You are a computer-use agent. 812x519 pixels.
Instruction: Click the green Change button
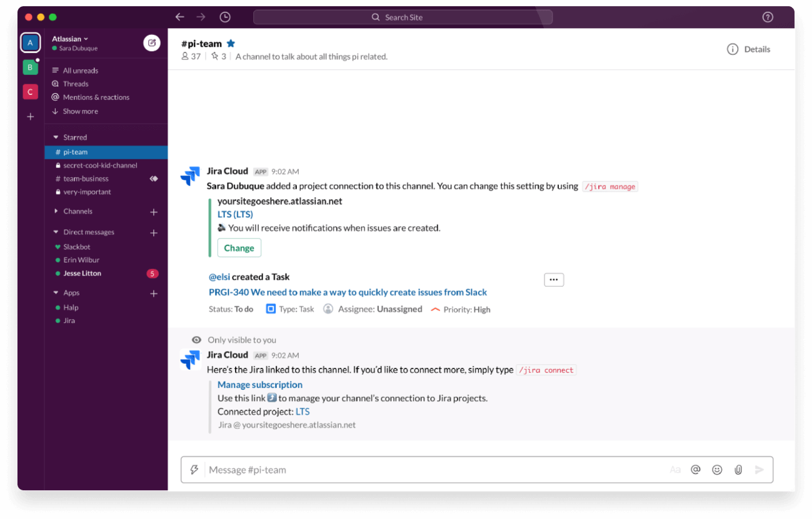(239, 248)
